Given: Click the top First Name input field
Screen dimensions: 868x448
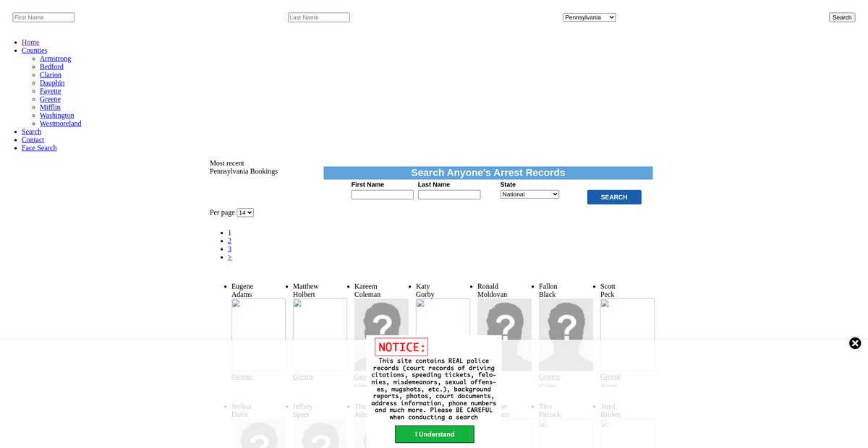Looking at the screenshot, I should (x=43, y=17).
